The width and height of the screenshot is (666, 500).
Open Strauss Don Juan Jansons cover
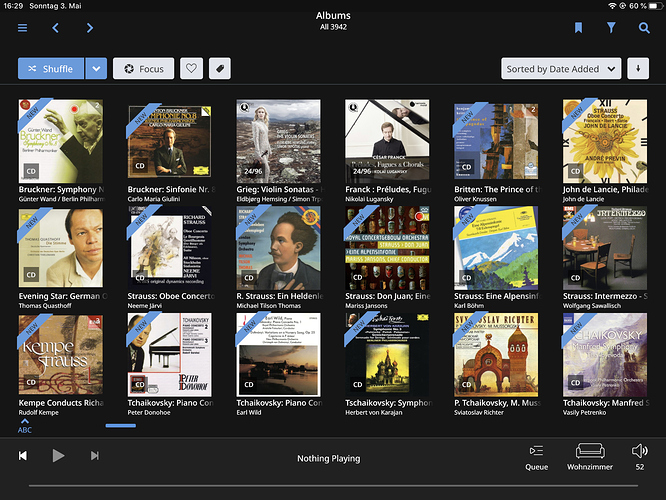(x=387, y=248)
